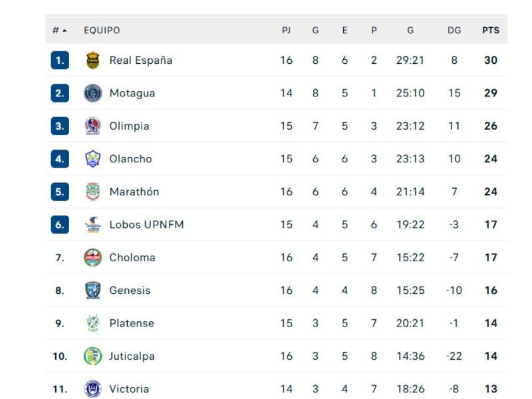
Task: Open the Olancho team crest
Action: [93, 158]
